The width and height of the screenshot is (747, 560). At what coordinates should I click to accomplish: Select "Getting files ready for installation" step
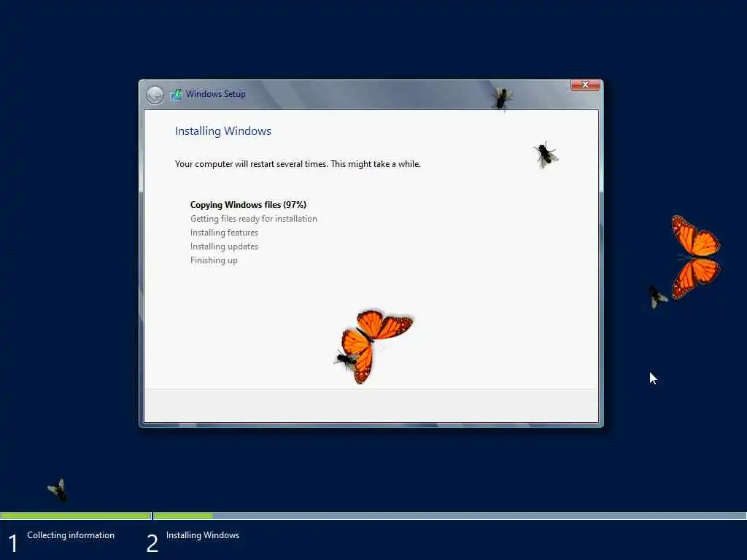253,219
